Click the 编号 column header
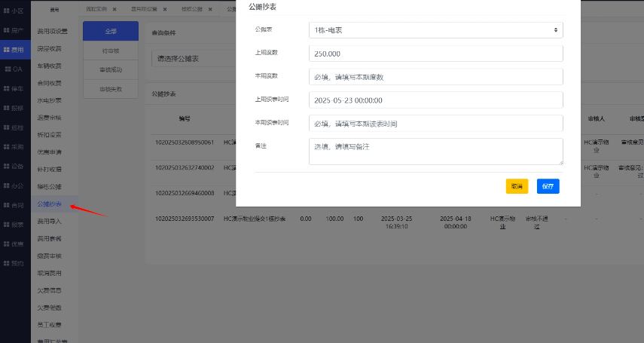 pos(185,118)
